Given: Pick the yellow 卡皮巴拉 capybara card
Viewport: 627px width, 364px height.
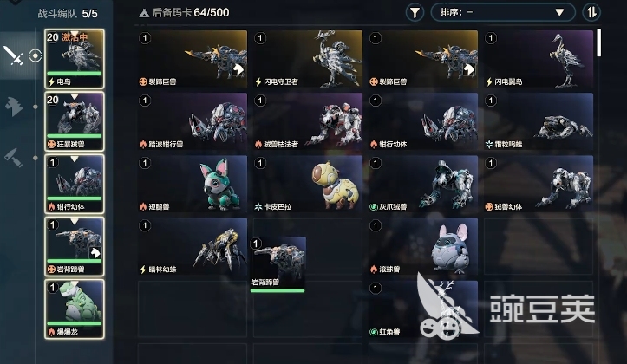Looking at the screenshot, I should click(x=308, y=184).
